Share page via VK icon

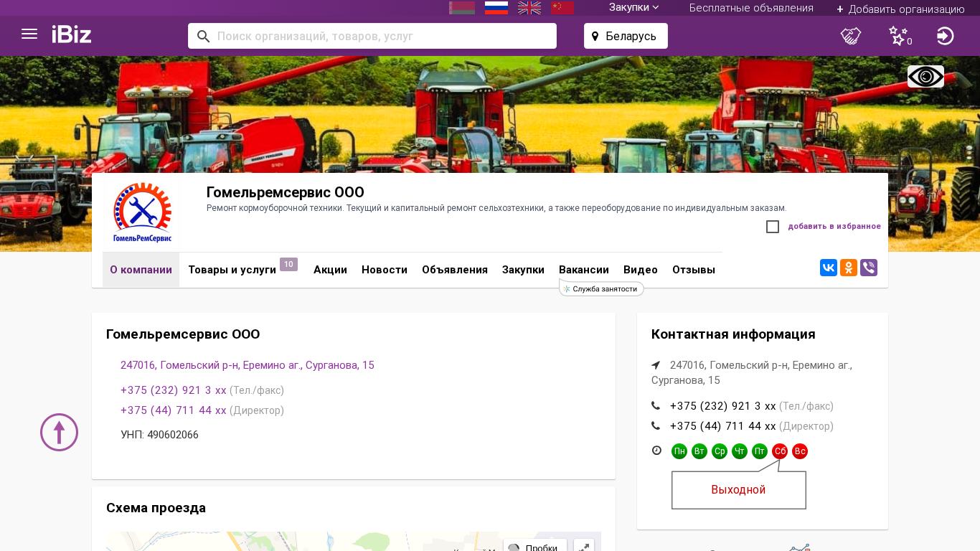[829, 268]
